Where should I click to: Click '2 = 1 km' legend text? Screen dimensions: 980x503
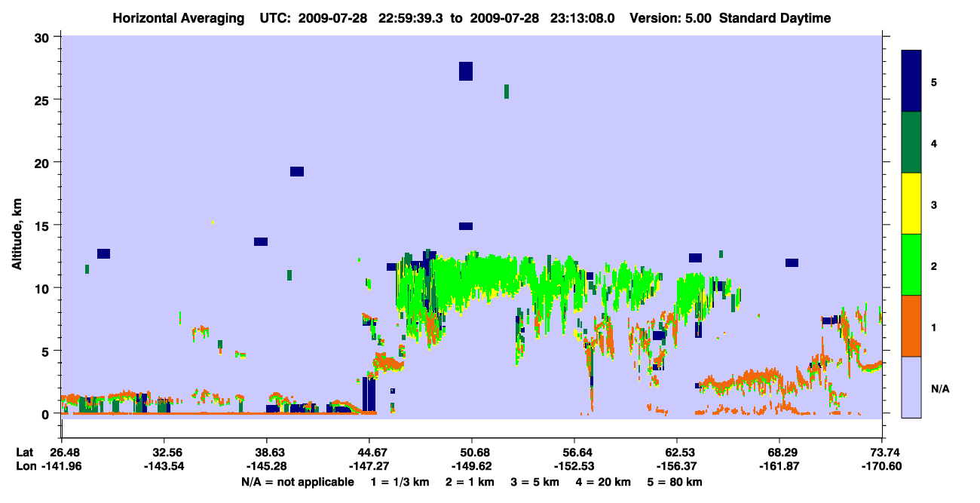(472, 482)
